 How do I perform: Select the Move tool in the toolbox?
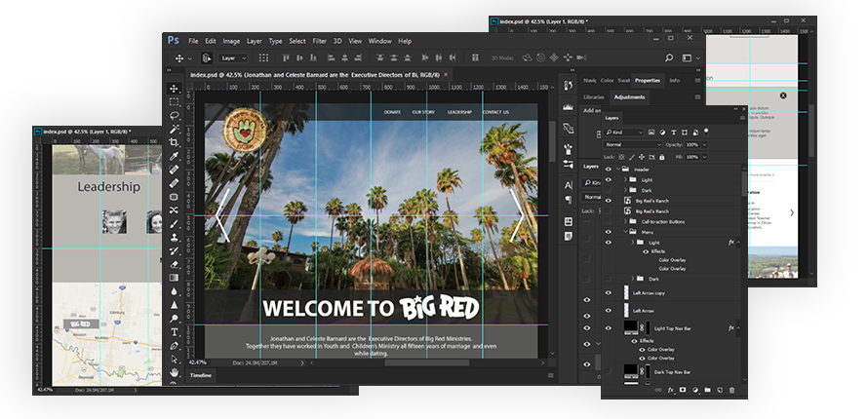coord(174,89)
